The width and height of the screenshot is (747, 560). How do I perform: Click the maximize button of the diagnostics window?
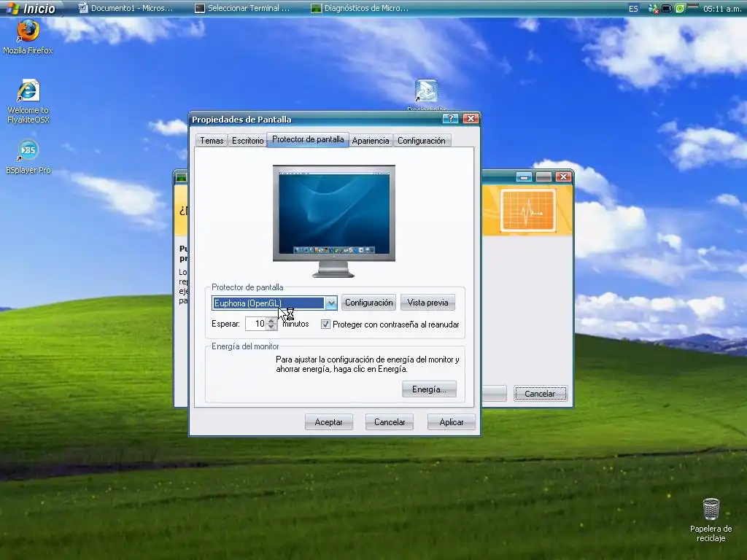point(543,177)
